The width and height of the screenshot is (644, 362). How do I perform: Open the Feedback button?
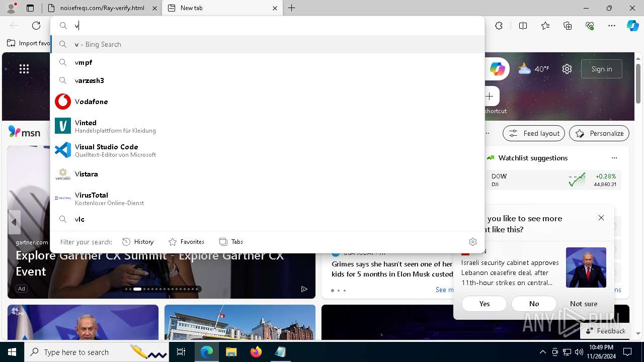pos(605,331)
